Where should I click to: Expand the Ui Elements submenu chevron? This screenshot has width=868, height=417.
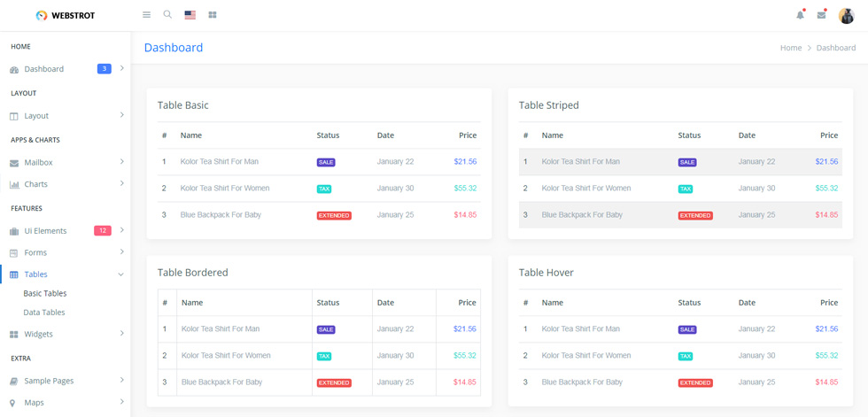tap(122, 229)
